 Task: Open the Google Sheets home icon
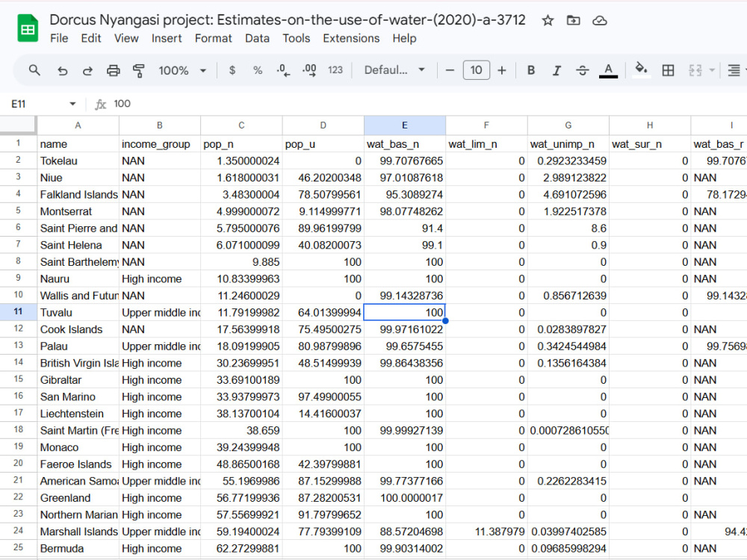tap(28, 28)
